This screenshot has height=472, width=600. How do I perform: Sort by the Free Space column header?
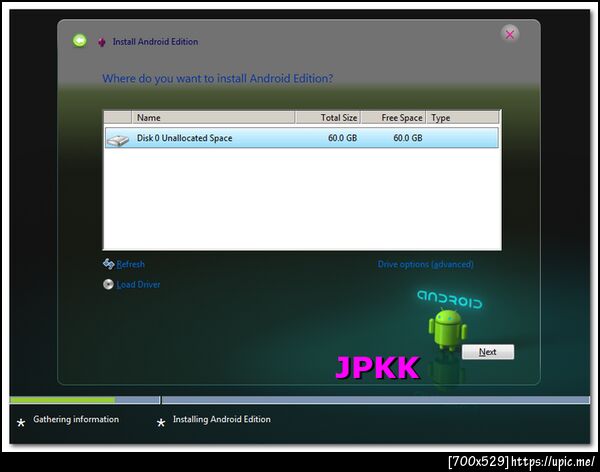393,118
